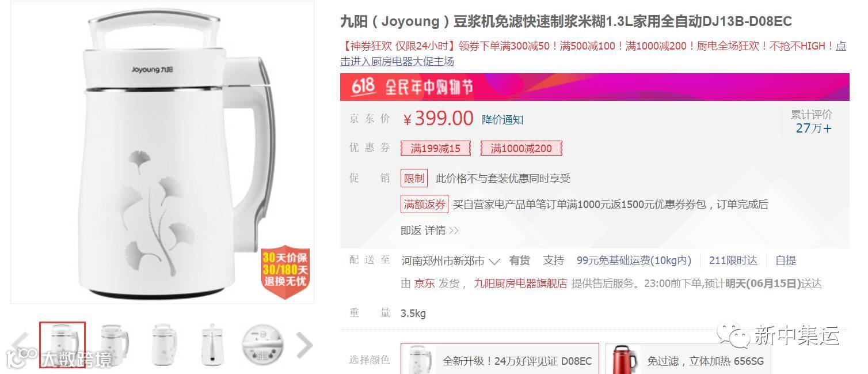Image resolution: width=868 pixels, height=374 pixels.
Task: Select the fourth product thumbnail
Action: click(x=214, y=345)
